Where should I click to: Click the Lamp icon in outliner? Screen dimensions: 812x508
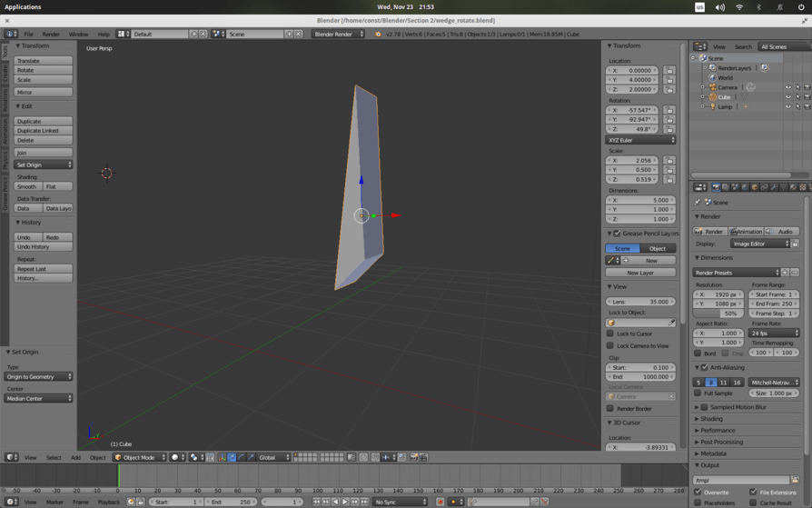pyautogui.click(x=713, y=106)
